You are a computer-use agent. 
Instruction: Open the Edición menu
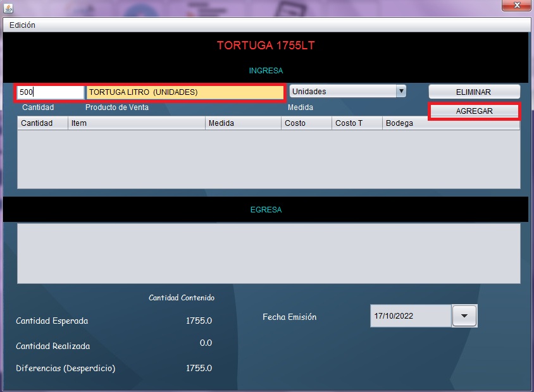tap(22, 25)
